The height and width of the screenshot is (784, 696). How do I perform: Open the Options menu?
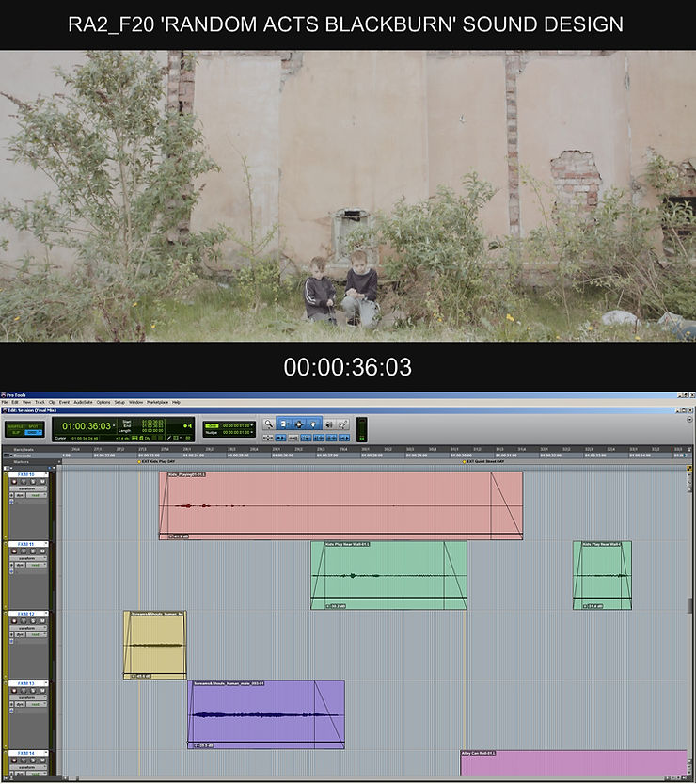(x=103, y=402)
